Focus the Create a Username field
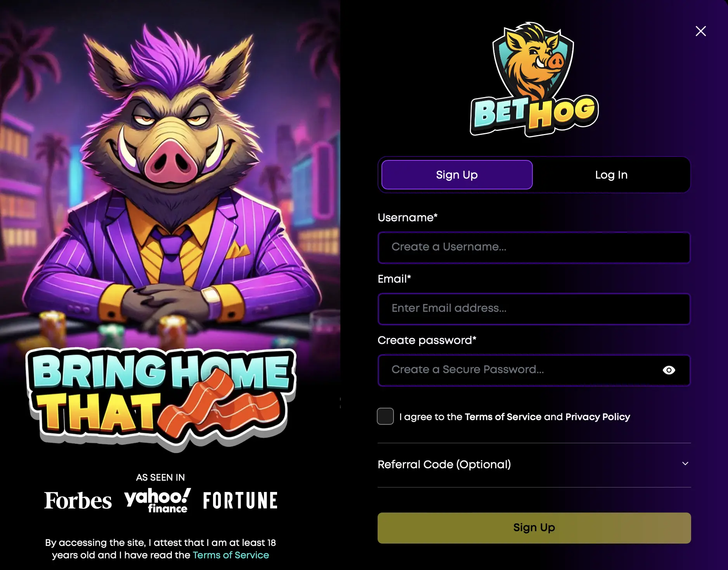The width and height of the screenshot is (728, 570). 534,247
